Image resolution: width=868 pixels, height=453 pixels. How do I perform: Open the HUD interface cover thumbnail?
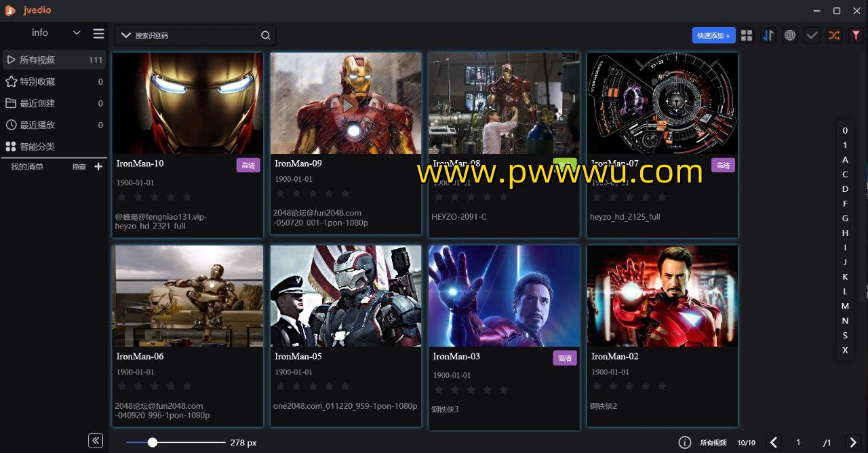coord(663,103)
